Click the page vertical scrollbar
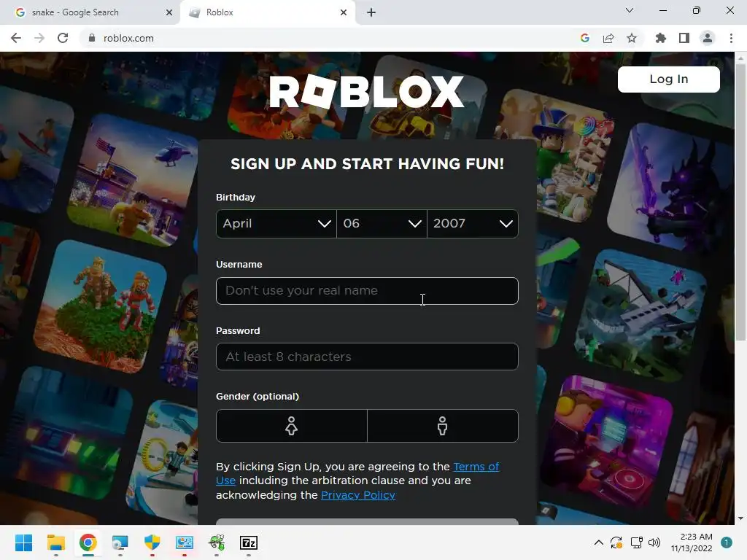Viewport: 747px width, 560px height. [740, 203]
